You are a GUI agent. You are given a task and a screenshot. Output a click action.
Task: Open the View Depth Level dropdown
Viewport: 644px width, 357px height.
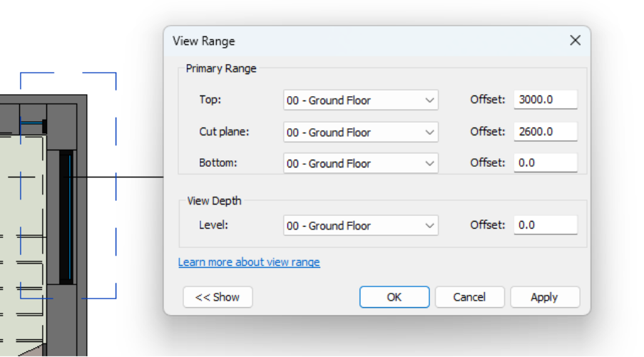(361, 225)
